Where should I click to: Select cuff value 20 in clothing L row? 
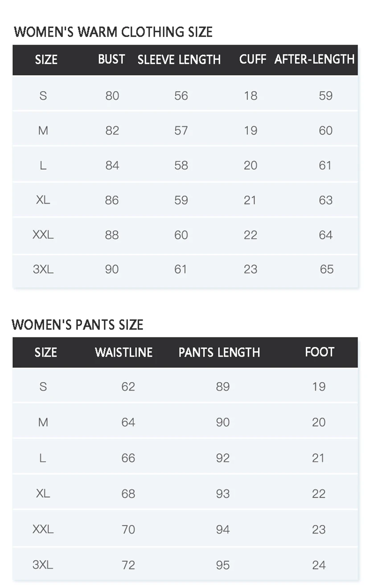(x=251, y=165)
